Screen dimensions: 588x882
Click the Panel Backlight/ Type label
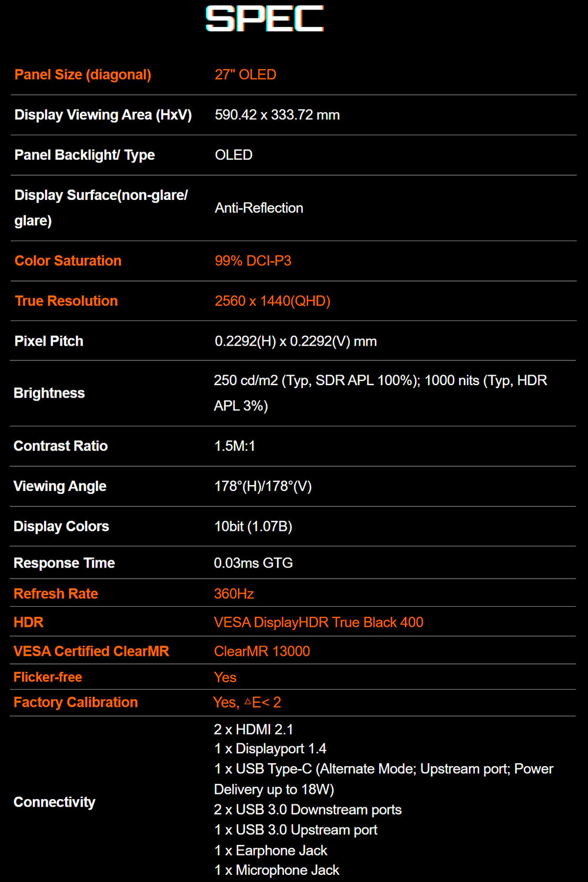click(84, 155)
